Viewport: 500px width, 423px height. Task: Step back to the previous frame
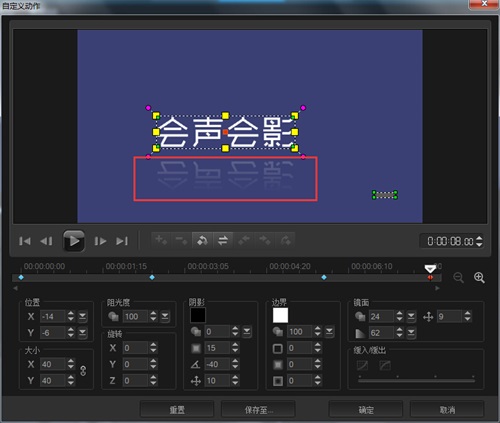(x=46, y=241)
